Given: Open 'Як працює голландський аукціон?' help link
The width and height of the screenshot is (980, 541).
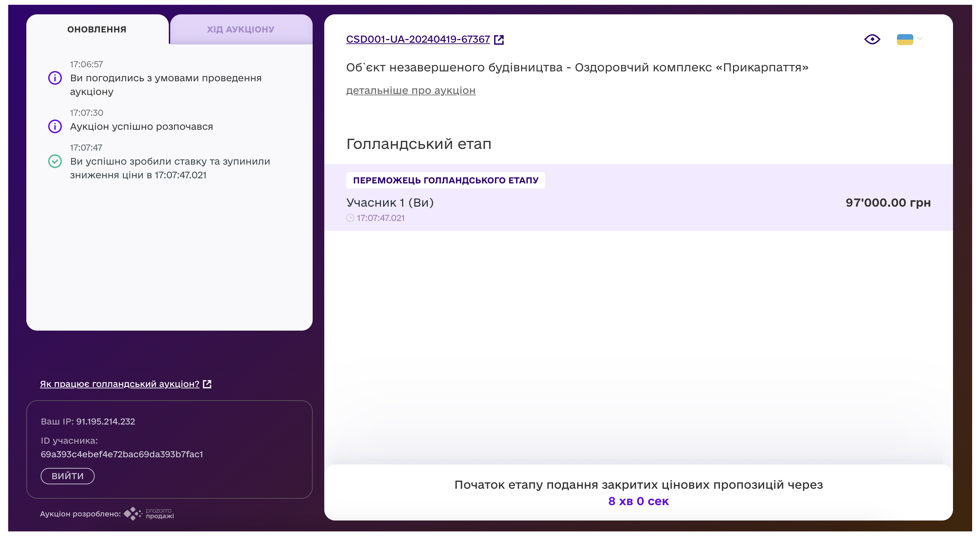Looking at the screenshot, I should pyautogui.click(x=120, y=384).
